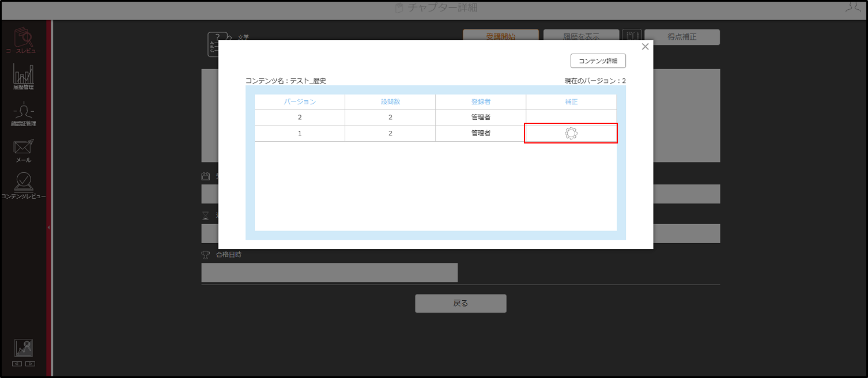Click the 現在のバージョン：2 label
Viewport: 868px width, 378px height.
pos(595,81)
